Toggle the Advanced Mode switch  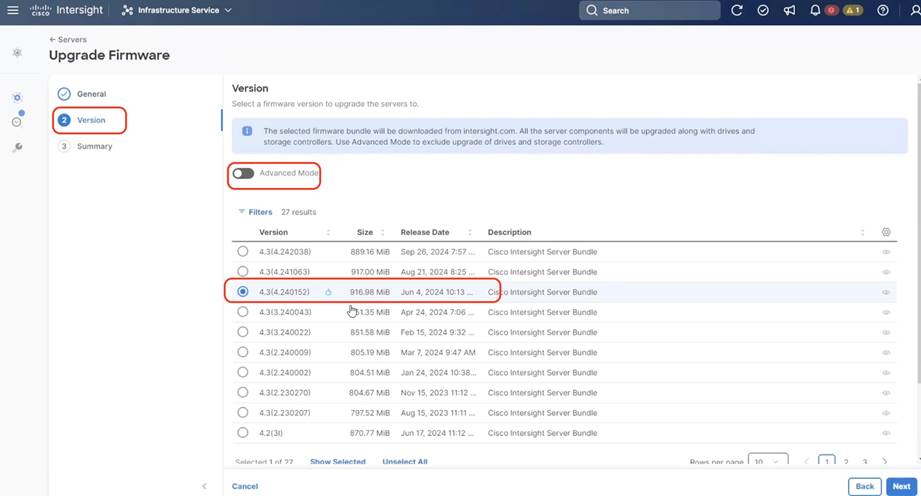(x=243, y=173)
